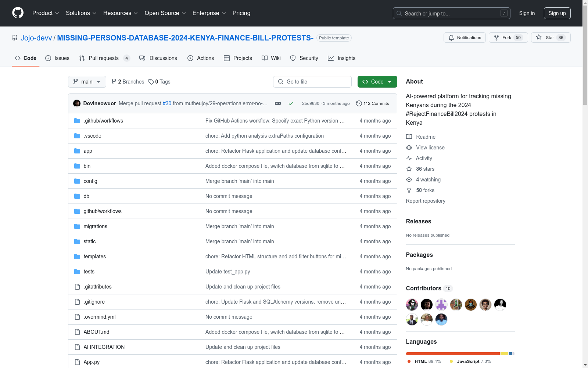Open the Insights tab
Image resolution: width=588 pixels, height=368 pixels.
coord(342,58)
